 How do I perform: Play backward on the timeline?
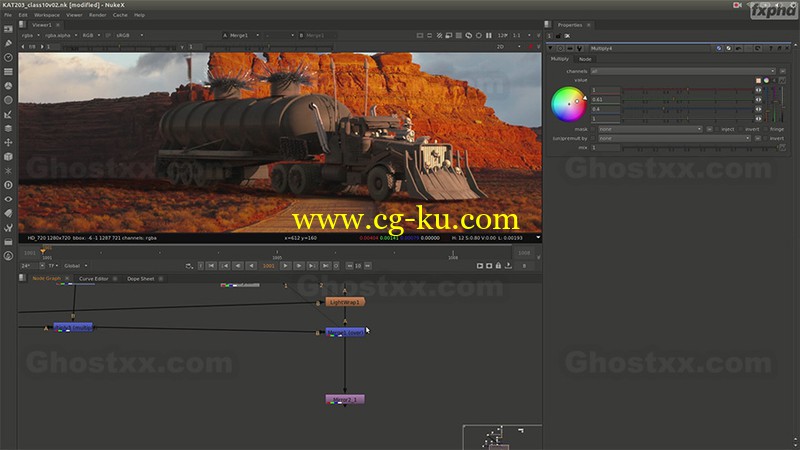coord(252,266)
